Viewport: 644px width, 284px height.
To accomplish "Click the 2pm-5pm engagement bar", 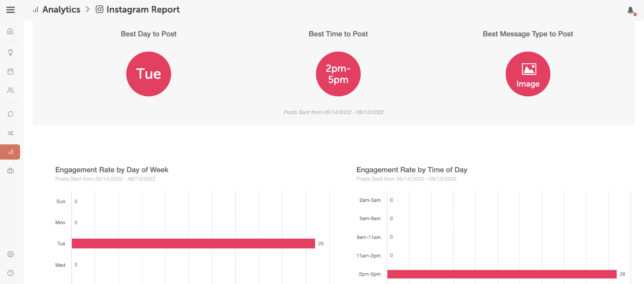I will pos(502,274).
